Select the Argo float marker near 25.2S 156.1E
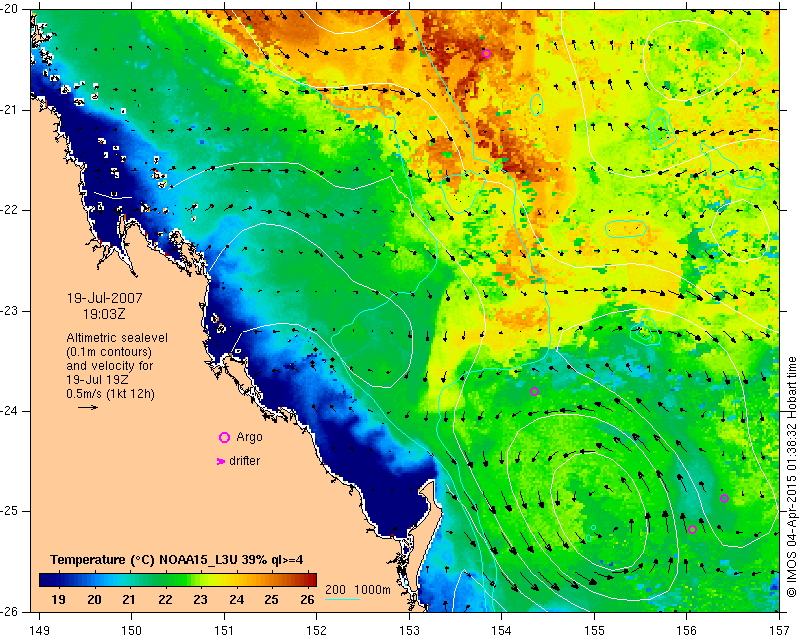 692,529
